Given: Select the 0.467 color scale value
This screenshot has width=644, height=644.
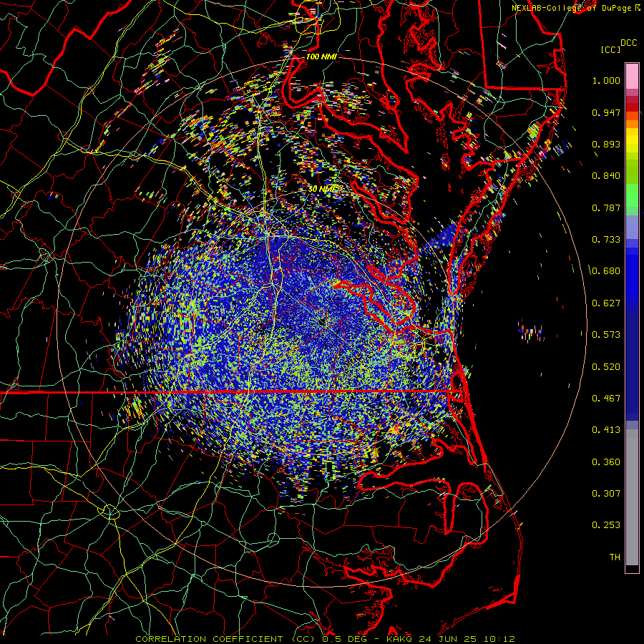Looking at the screenshot, I should tap(606, 399).
